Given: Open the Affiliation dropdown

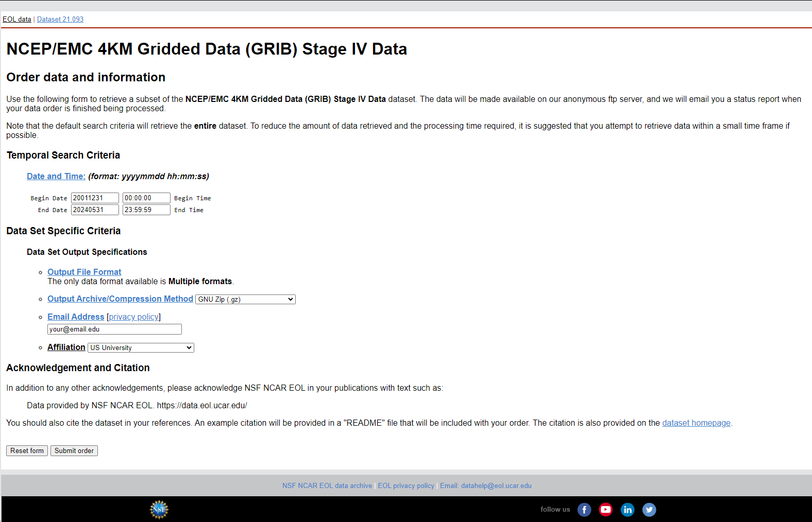Looking at the screenshot, I should [141, 347].
